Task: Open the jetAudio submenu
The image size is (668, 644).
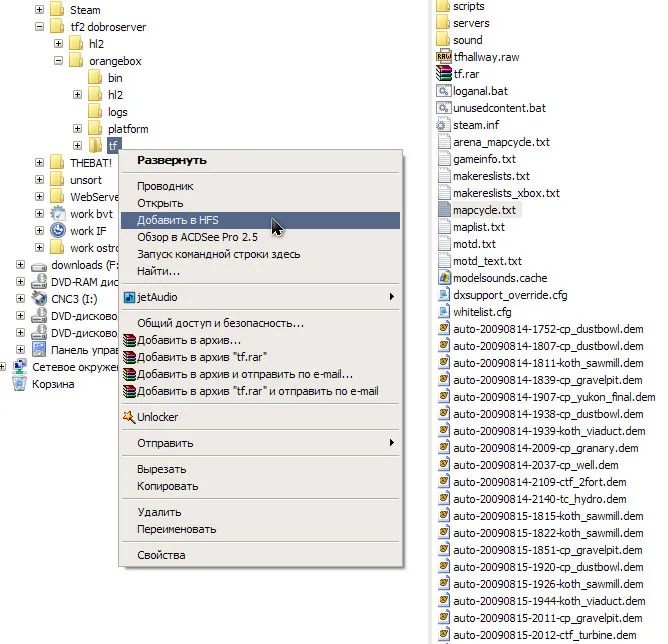Action: pos(260,297)
